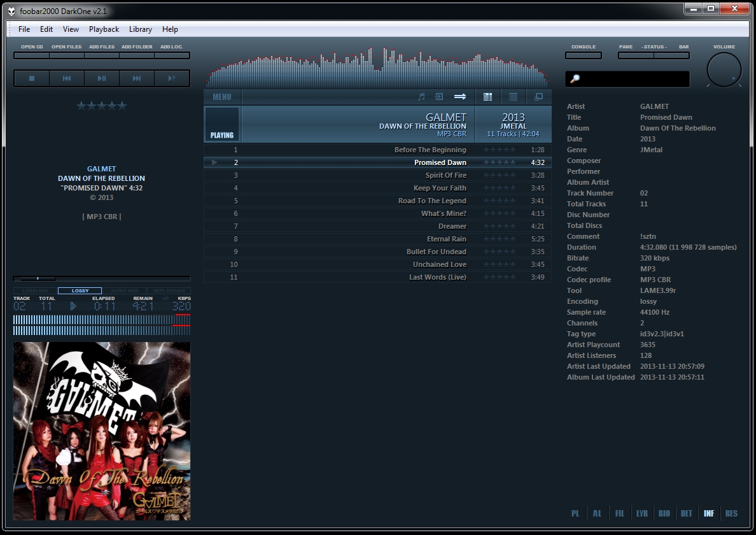Collapse the GALMET album group header
This screenshot has width=756, height=535.
coord(377,124)
